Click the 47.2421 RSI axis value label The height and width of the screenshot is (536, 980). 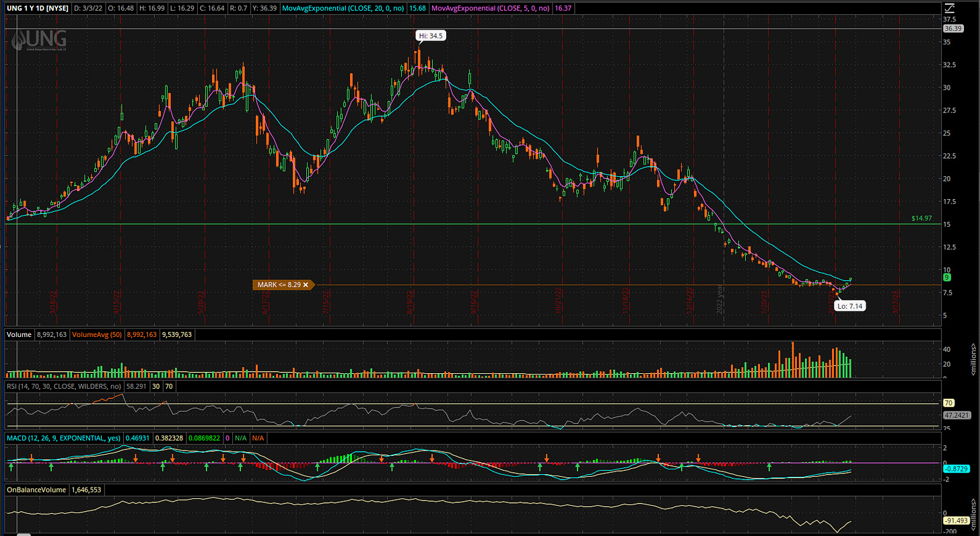click(x=956, y=416)
